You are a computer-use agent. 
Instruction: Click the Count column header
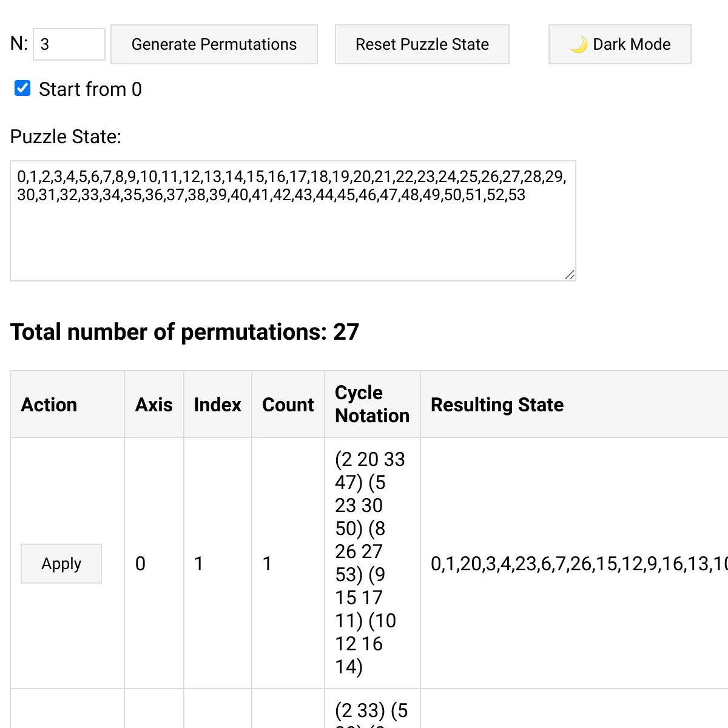288,405
